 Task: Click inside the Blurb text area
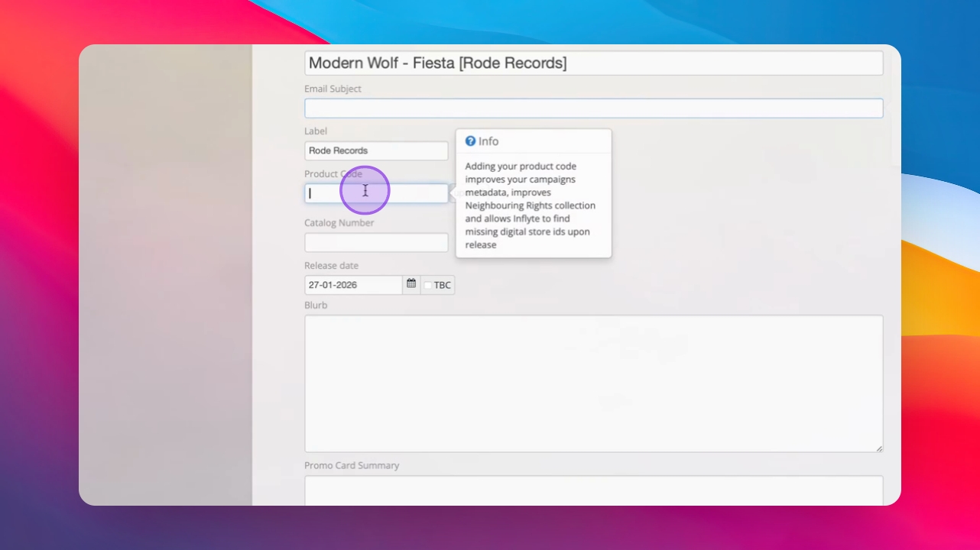[x=593, y=383]
